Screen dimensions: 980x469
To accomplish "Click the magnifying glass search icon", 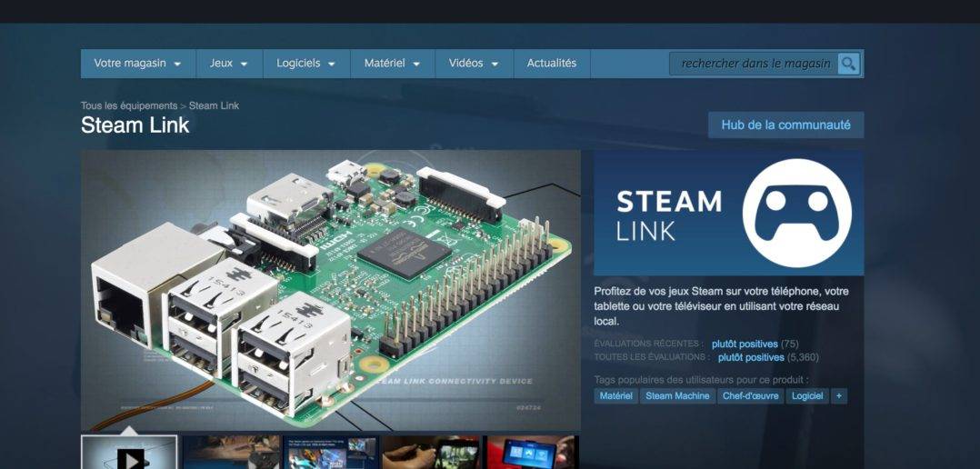I will click(848, 64).
